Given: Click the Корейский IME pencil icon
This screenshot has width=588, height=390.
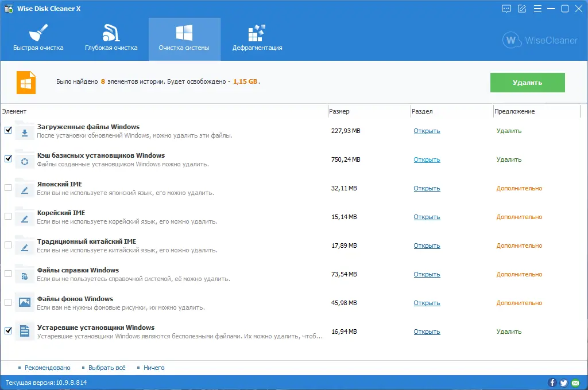Looking at the screenshot, I should pyautogui.click(x=25, y=217).
